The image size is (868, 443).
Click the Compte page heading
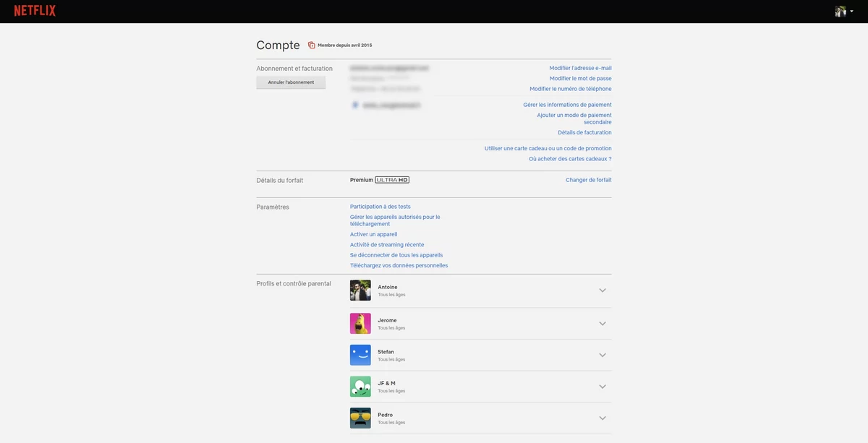(x=278, y=45)
